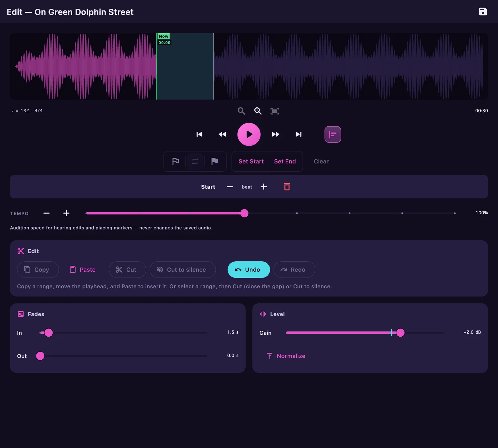The width and height of the screenshot is (498, 448).
Task: Clear the selected range
Action: (x=321, y=161)
